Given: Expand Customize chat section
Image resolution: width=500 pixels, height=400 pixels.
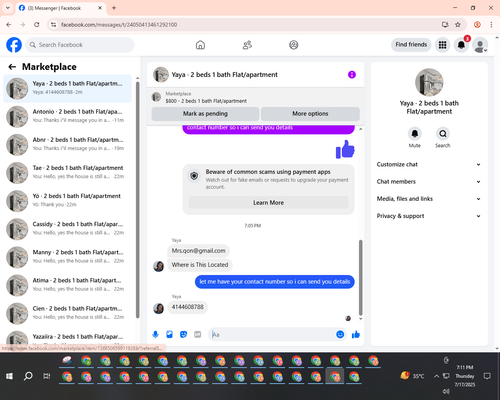Looking at the screenshot, I should point(429,164).
